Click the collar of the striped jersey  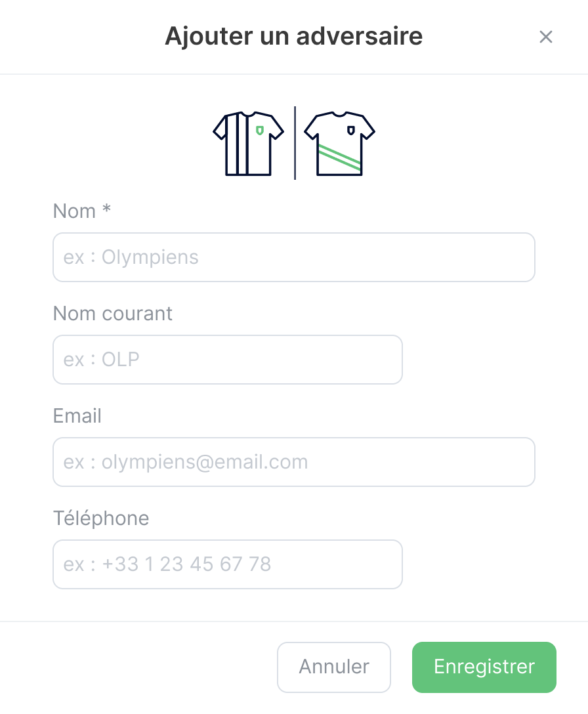[246, 113]
